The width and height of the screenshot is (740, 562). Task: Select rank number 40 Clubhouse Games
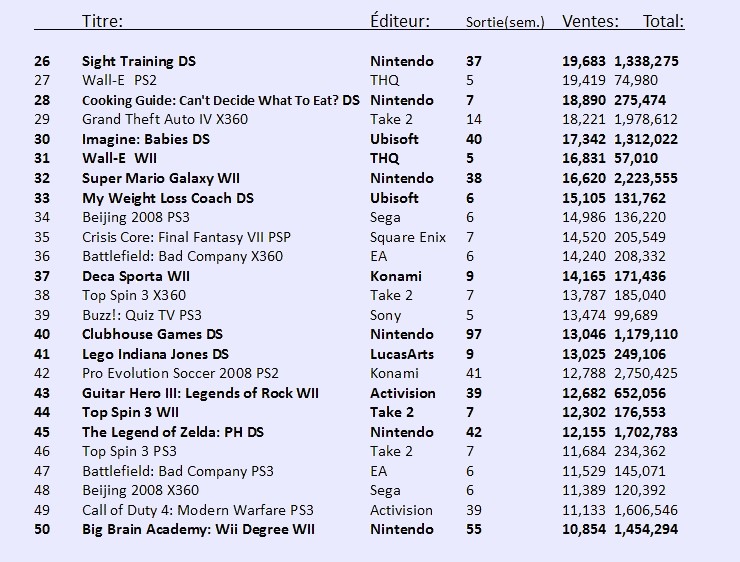(x=42, y=335)
